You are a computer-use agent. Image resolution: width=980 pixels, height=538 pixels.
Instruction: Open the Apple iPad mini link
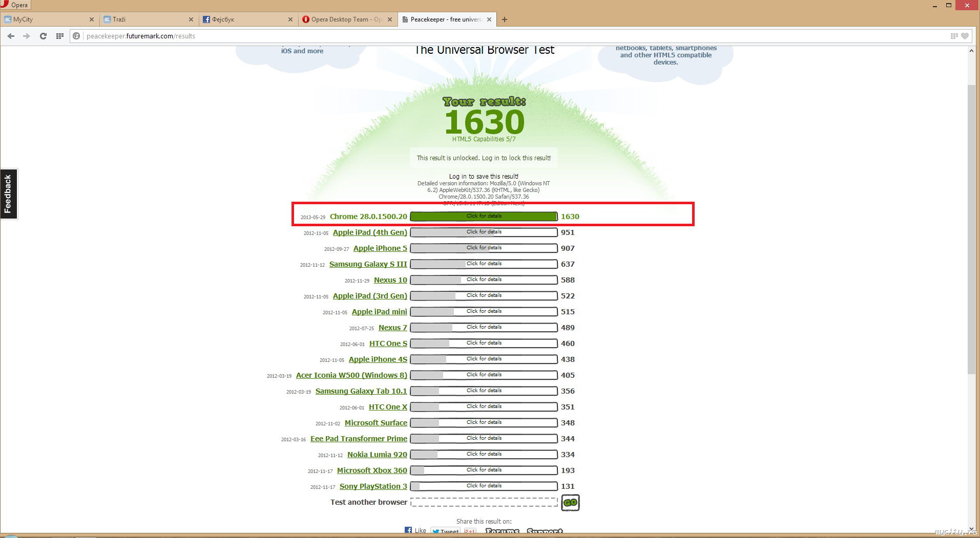(x=380, y=312)
